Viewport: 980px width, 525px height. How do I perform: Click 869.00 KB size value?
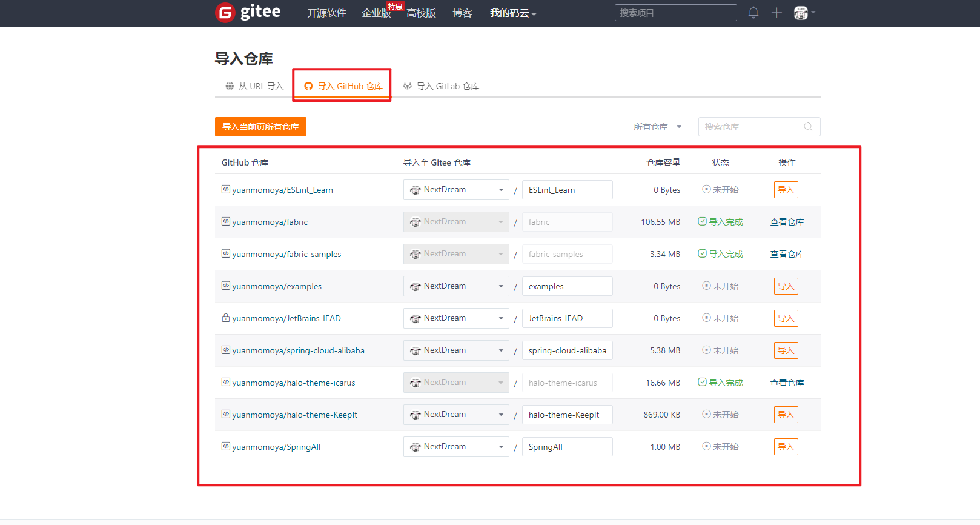point(662,415)
